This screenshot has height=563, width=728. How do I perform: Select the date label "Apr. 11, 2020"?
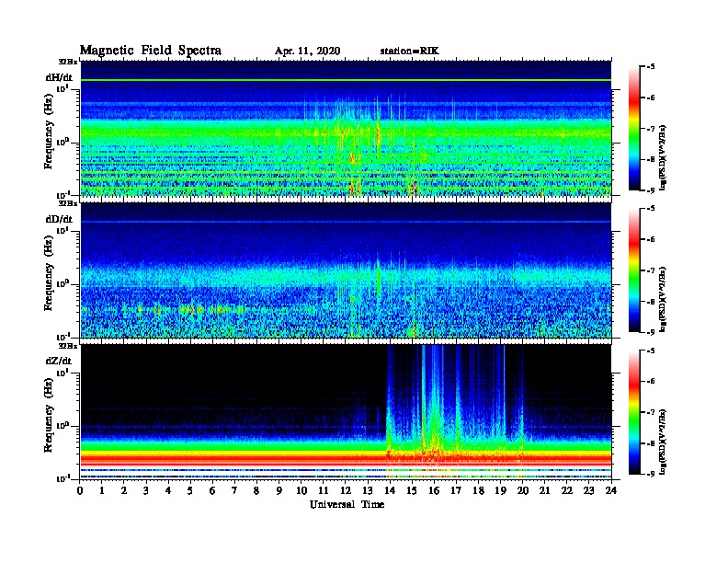pyautogui.click(x=307, y=52)
